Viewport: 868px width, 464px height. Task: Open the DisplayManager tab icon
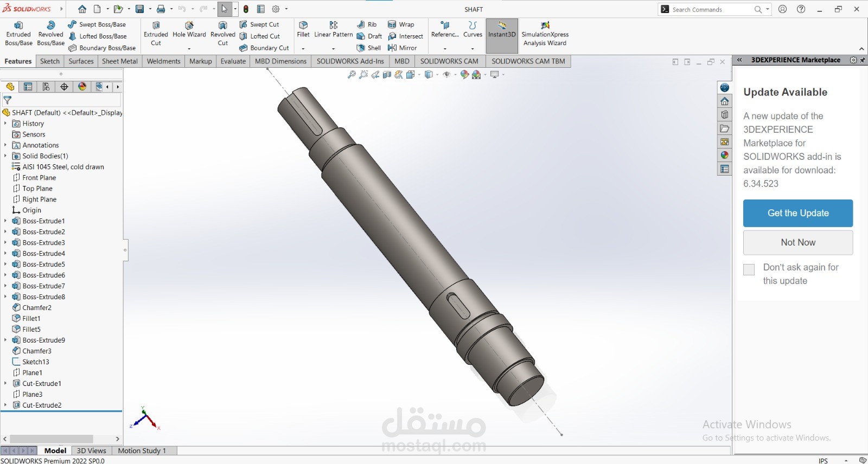(82, 87)
